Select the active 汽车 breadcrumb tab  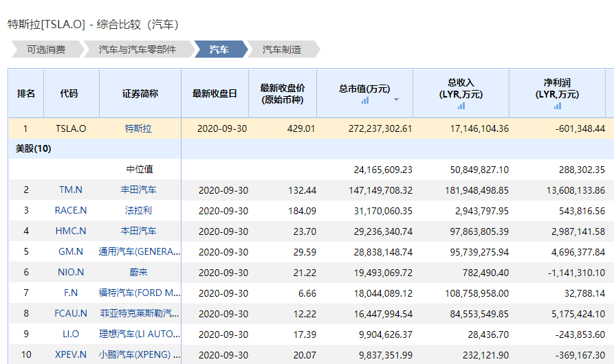click(x=219, y=49)
